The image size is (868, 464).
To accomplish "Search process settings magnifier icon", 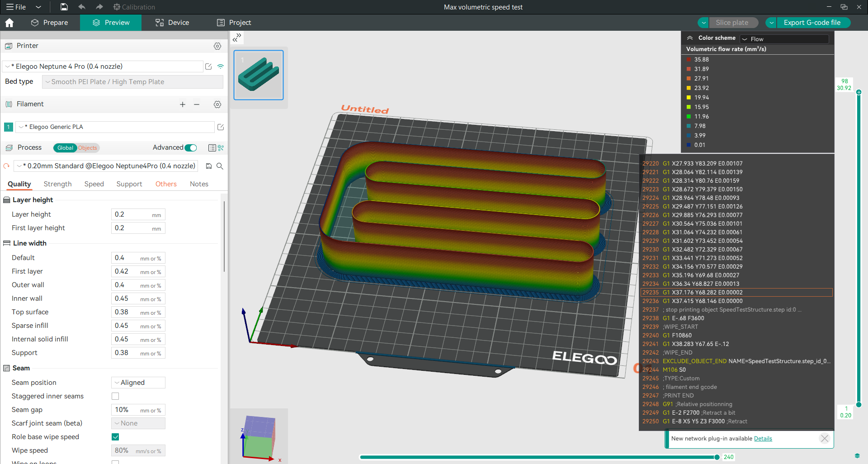I will (x=220, y=166).
